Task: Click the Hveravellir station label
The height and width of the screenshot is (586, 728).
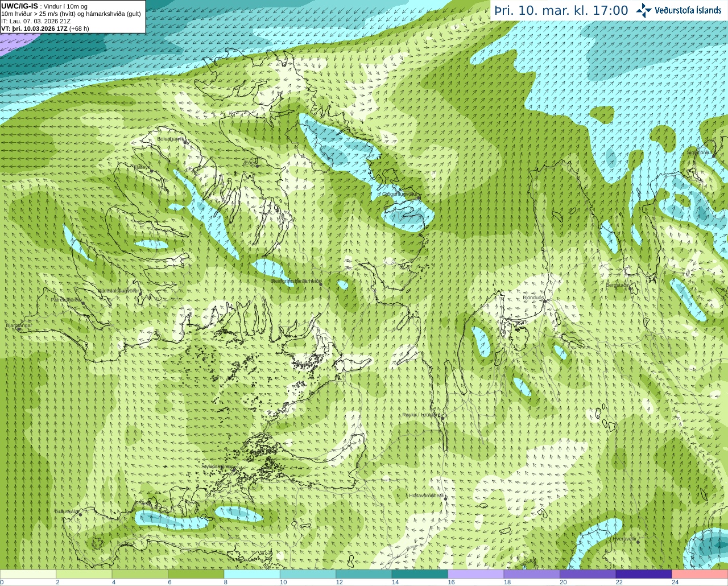Action: click(x=624, y=538)
